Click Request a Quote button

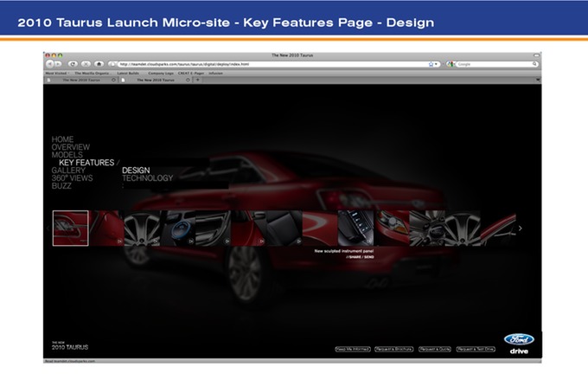point(435,349)
